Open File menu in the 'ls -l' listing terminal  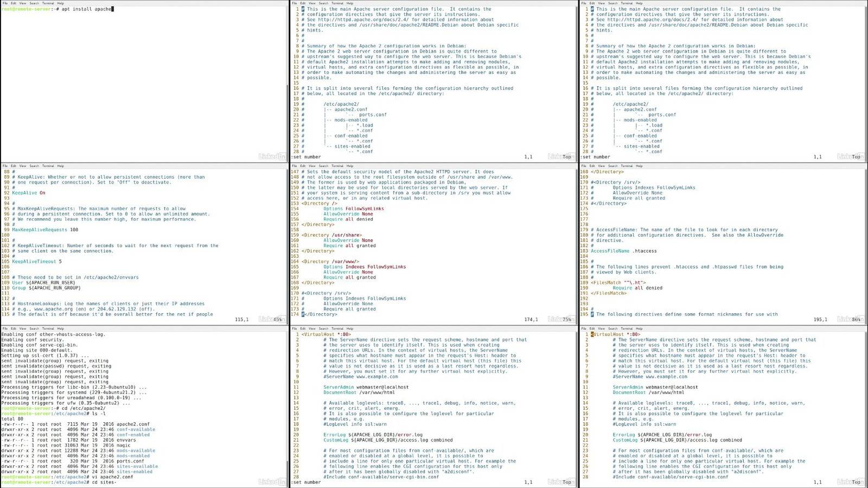(5, 329)
